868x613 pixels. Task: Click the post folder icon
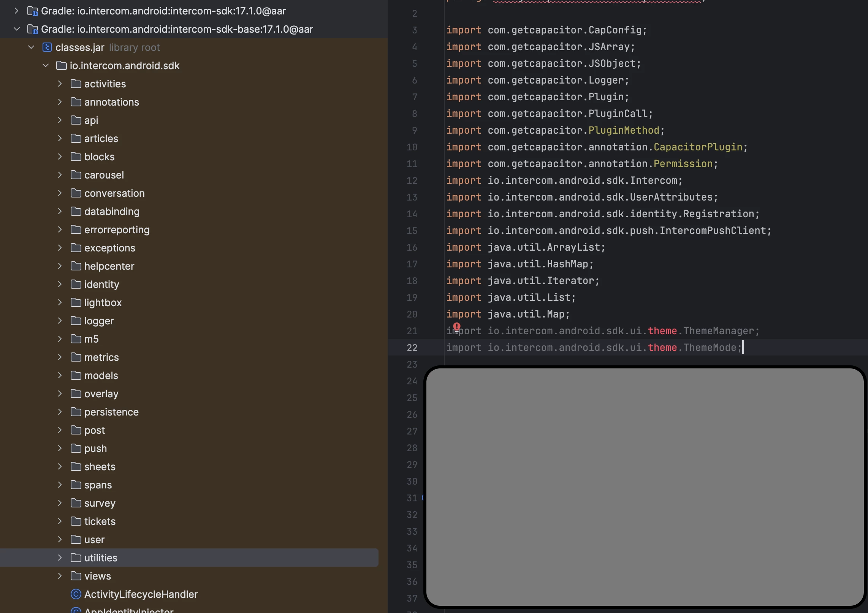click(x=76, y=430)
